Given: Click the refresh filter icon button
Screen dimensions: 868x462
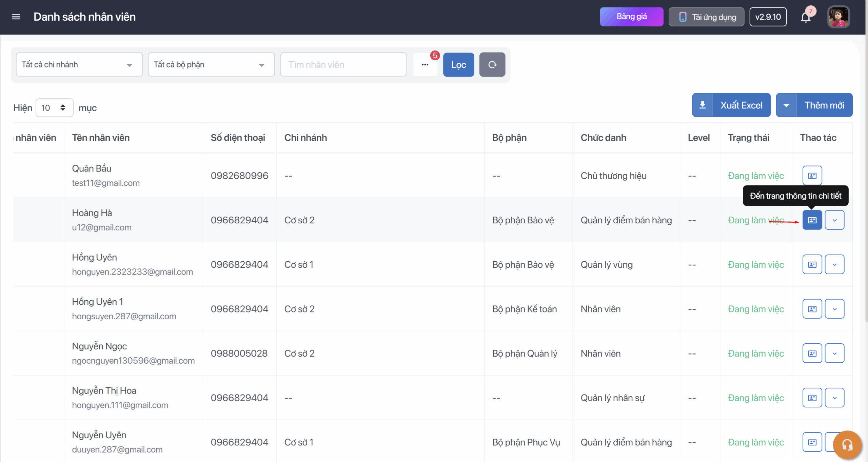Looking at the screenshot, I should pos(492,65).
